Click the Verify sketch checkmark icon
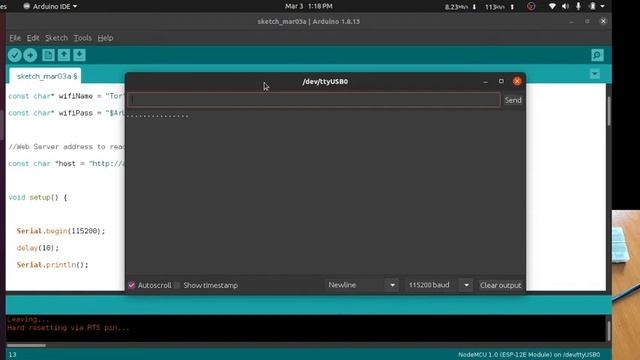Viewport: 640px width, 360px height. pos(15,55)
